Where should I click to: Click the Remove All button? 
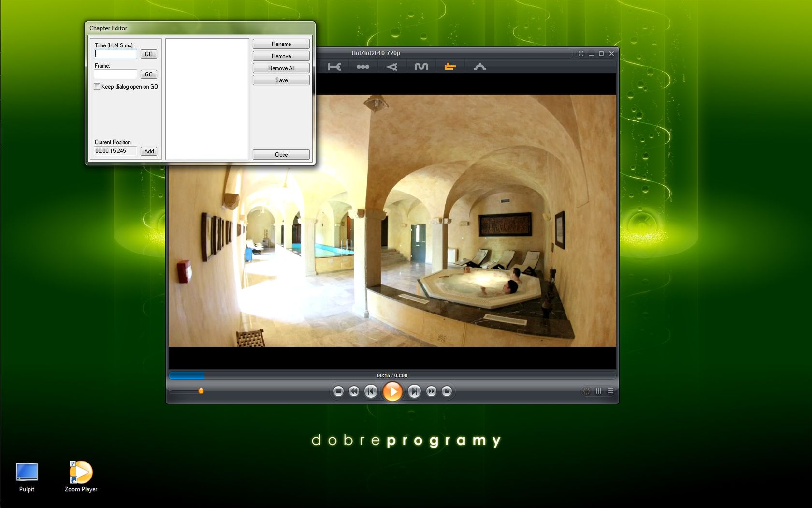281,68
